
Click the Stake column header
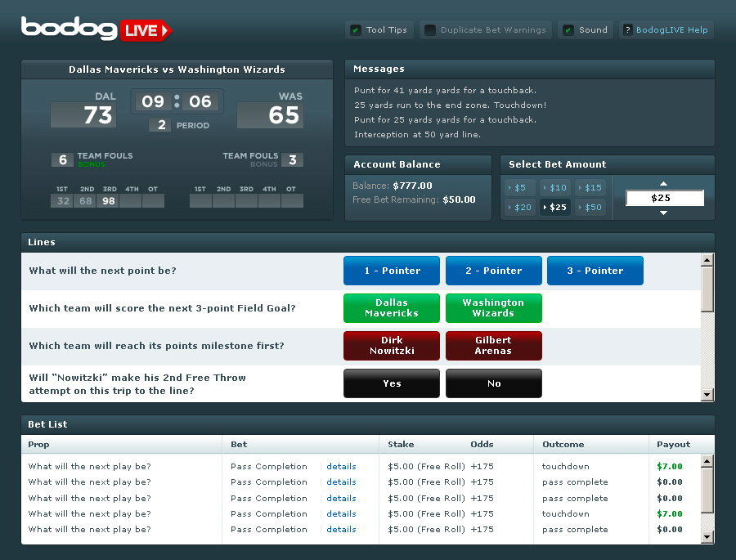click(401, 444)
